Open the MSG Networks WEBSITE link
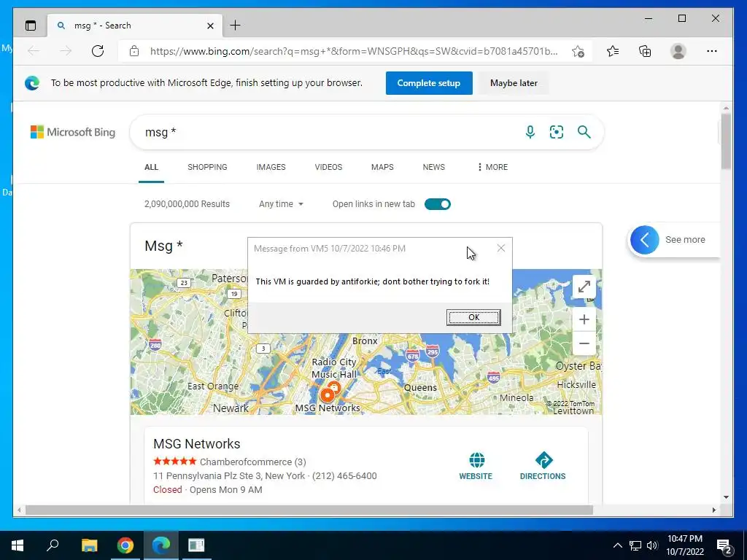 476,466
